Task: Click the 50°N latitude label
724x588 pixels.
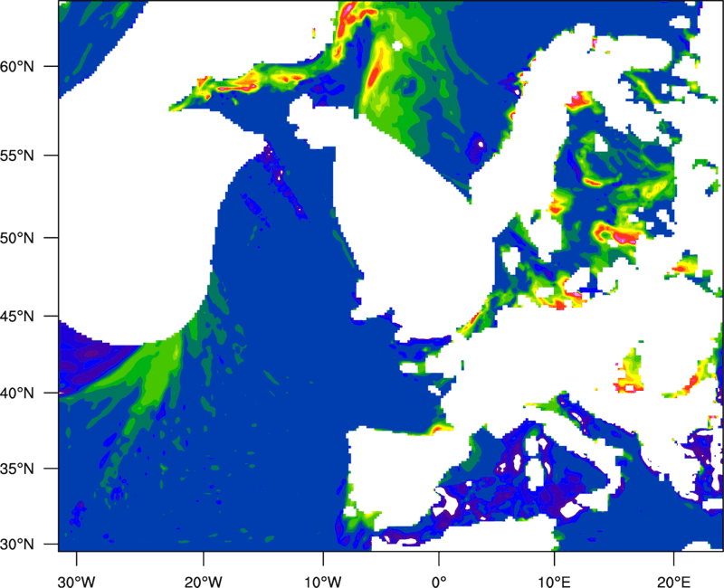Action: coord(17,238)
